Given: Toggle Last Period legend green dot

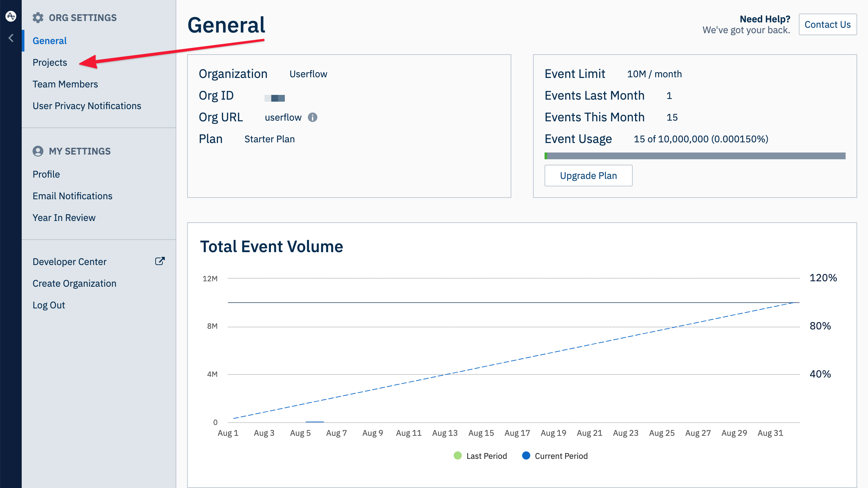Looking at the screenshot, I should pos(458,456).
